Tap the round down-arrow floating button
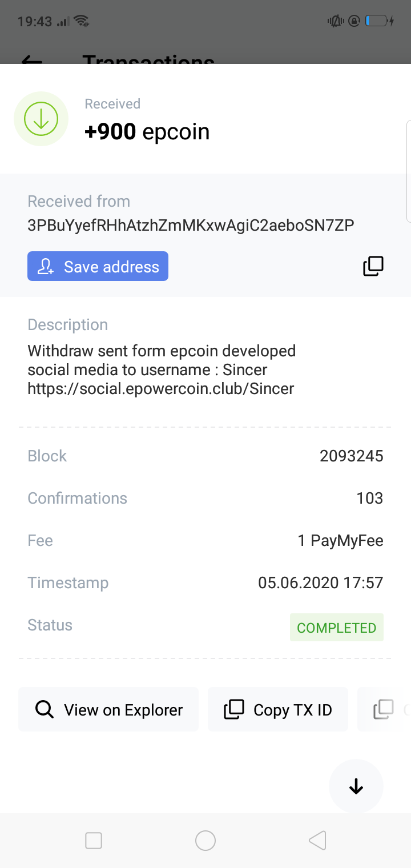The width and height of the screenshot is (411, 868). point(356,786)
